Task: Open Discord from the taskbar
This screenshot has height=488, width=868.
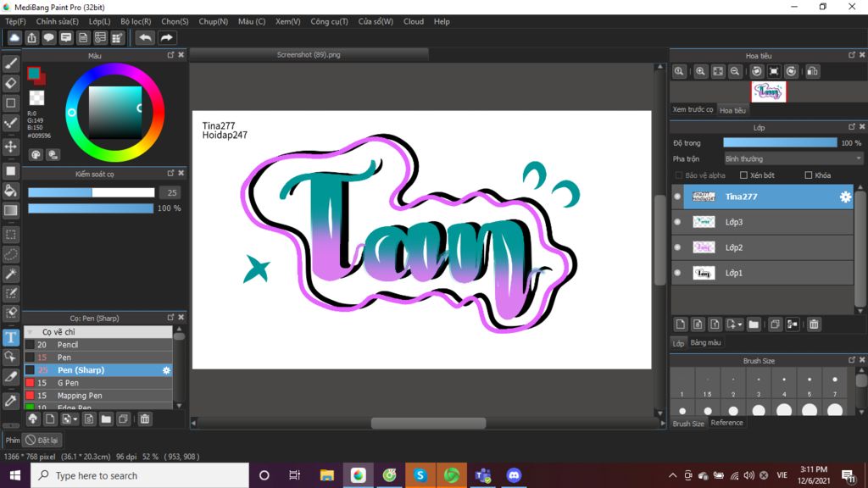Action: (514, 475)
